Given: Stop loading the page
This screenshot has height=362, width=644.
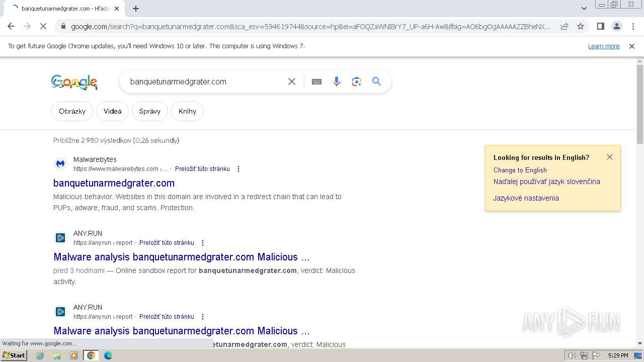Looking at the screenshot, I should pyautogui.click(x=42, y=26).
